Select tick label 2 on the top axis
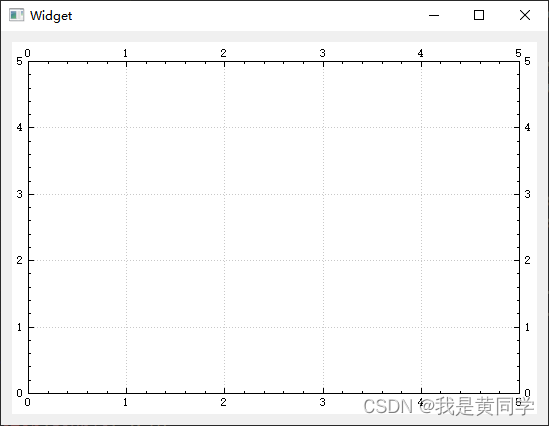 (223, 53)
